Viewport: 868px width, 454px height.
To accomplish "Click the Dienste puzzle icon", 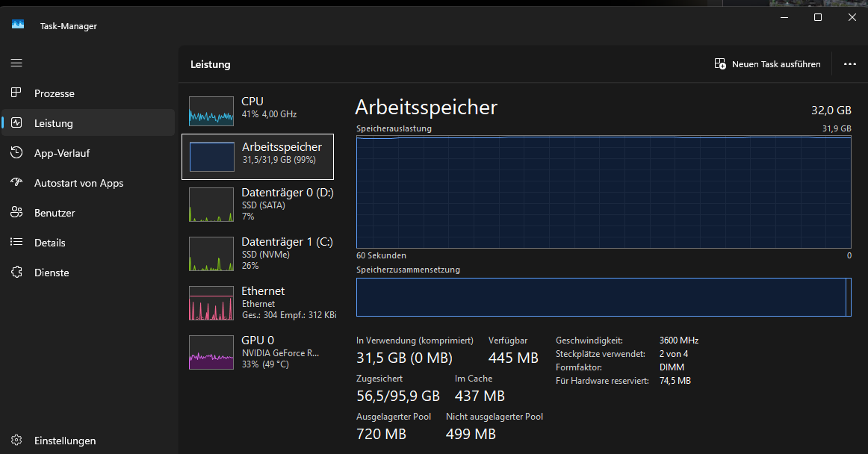I will [16, 272].
